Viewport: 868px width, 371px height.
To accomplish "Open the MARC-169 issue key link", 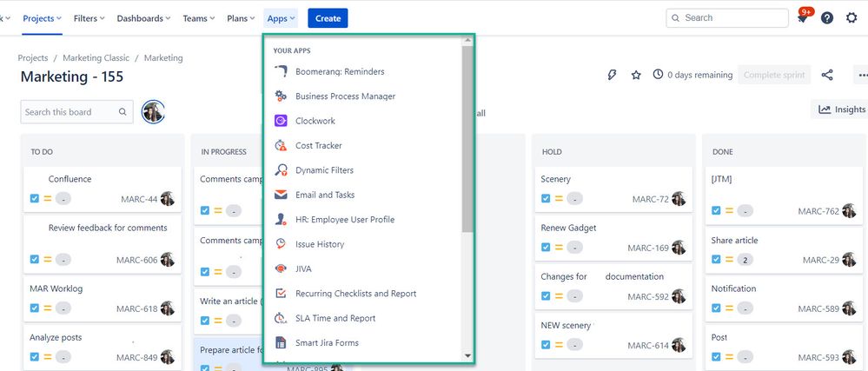I will tap(648, 248).
